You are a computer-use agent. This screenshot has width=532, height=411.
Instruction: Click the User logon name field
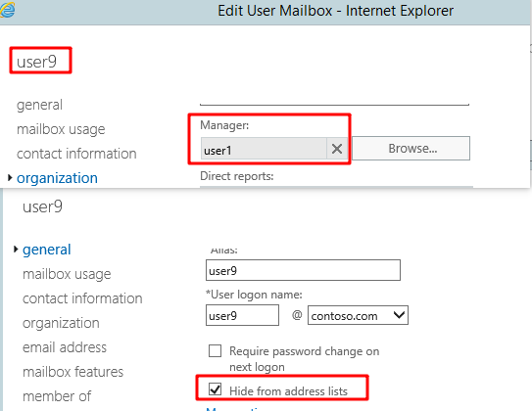(242, 315)
